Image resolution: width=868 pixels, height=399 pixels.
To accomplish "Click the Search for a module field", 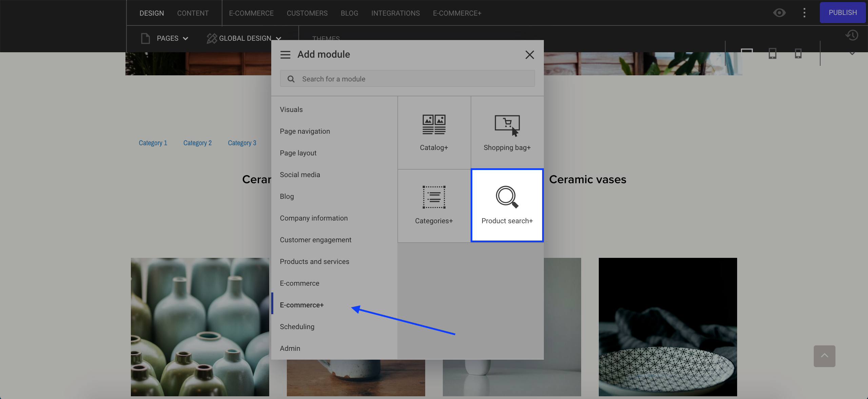I will click(x=407, y=79).
